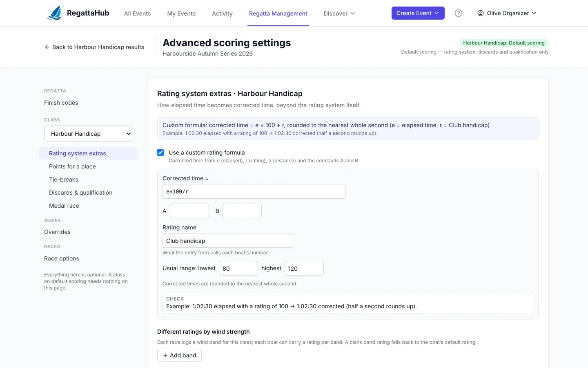
Task: Open series Overrides settings
Action: pyautogui.click(x=57, y=232)
